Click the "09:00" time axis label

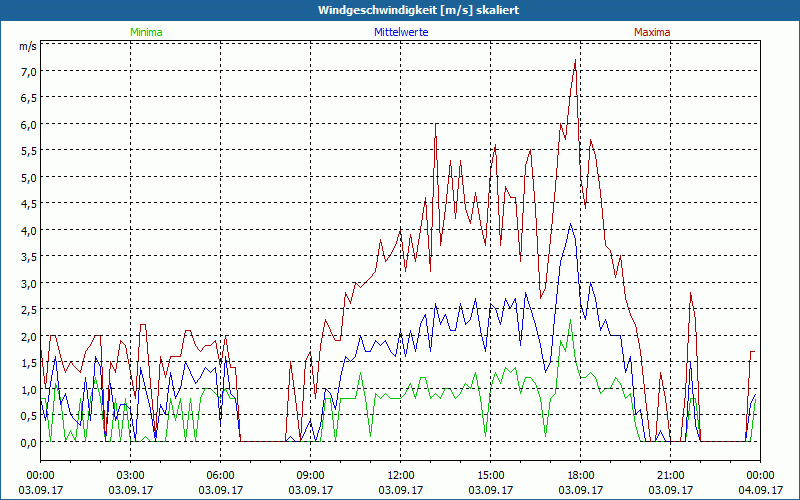(x=310, y=476)
